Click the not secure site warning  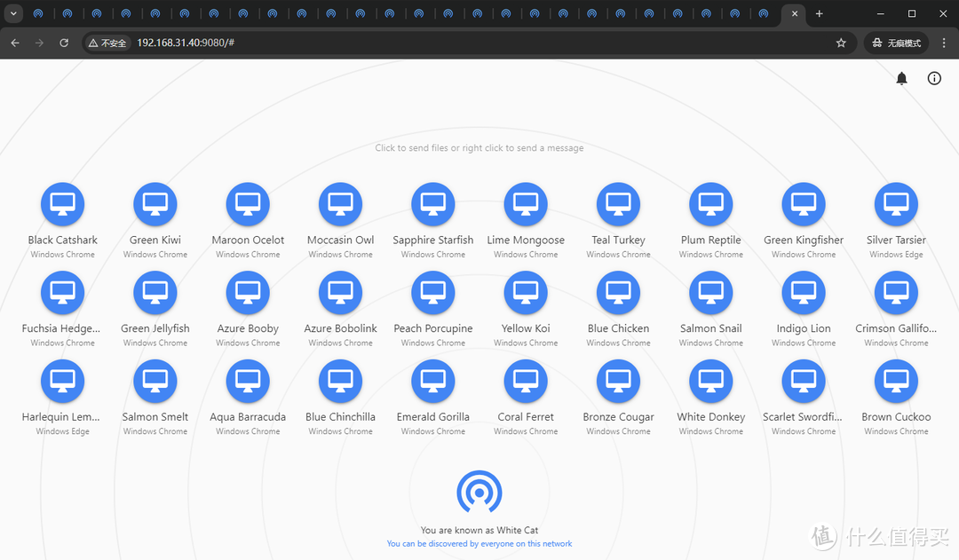click(x=107, y=43)
